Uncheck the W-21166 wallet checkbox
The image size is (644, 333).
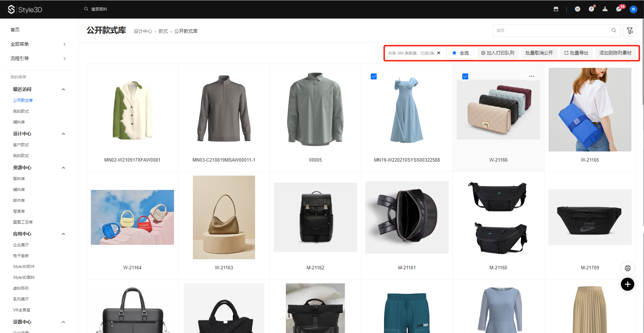tap(465, 77)
